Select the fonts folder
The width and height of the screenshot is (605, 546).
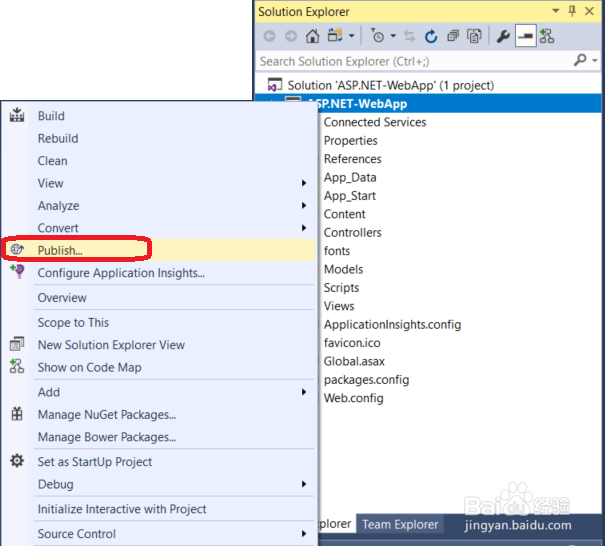[x=337, y=251]
